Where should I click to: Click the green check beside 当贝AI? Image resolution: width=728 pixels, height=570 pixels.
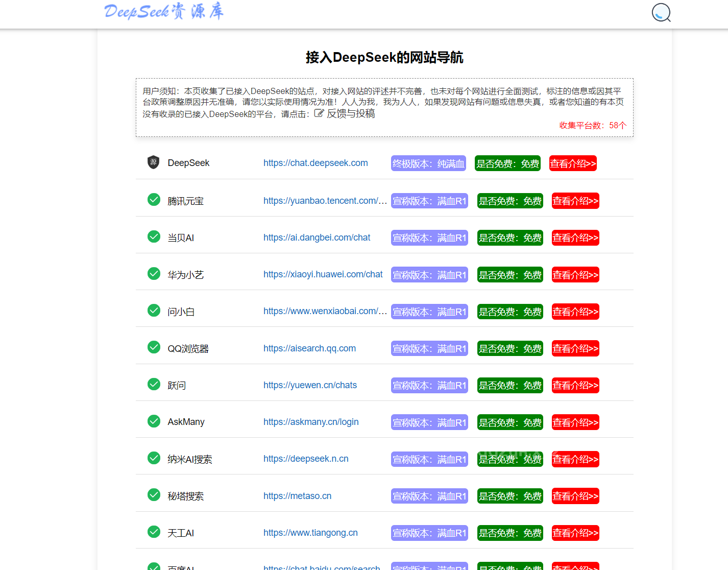154,236
